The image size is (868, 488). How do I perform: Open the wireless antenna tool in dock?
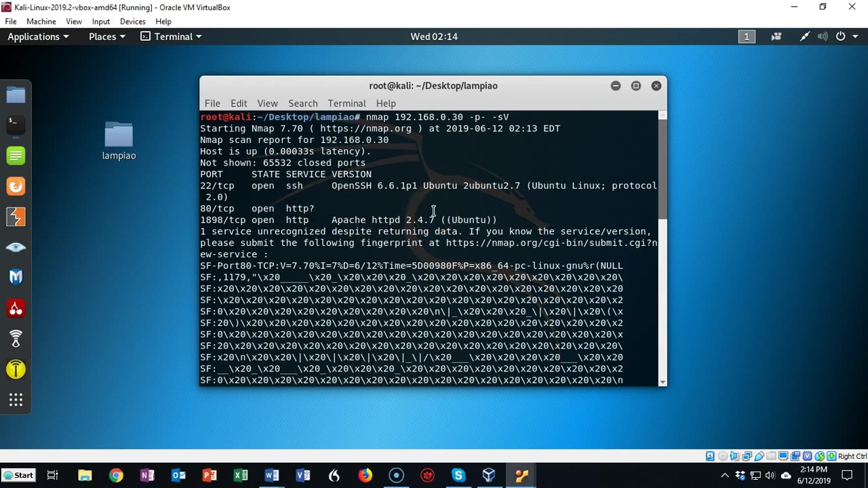16,339
